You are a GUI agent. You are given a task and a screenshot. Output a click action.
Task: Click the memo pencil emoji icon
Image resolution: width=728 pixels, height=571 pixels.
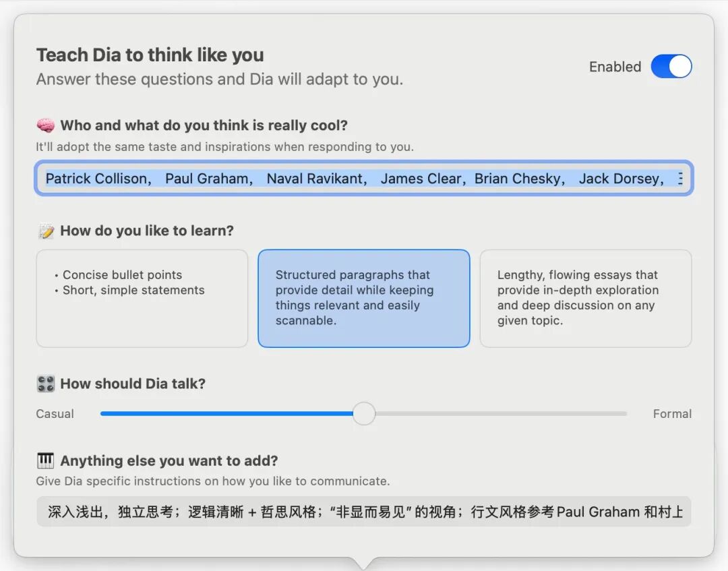click(45, 231)
